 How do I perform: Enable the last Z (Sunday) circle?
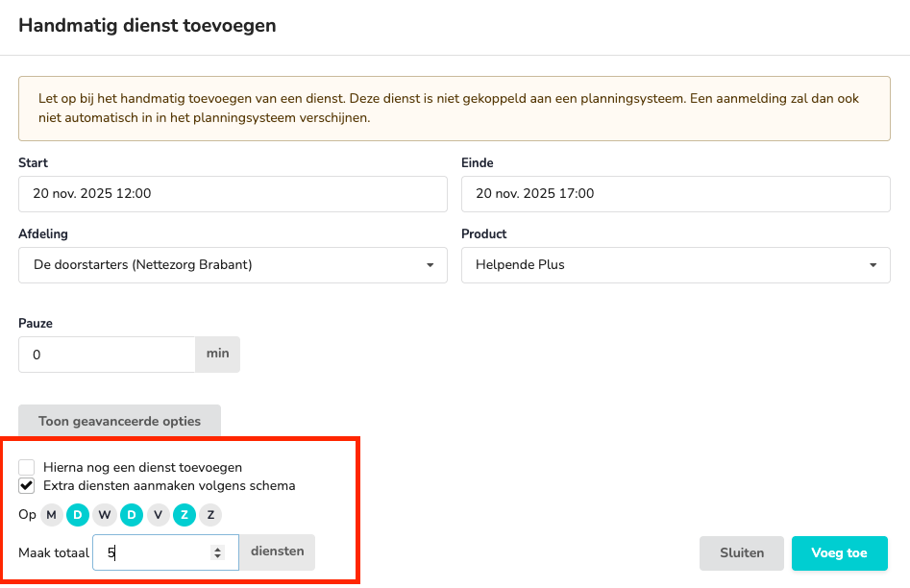[x=210, y=515]
